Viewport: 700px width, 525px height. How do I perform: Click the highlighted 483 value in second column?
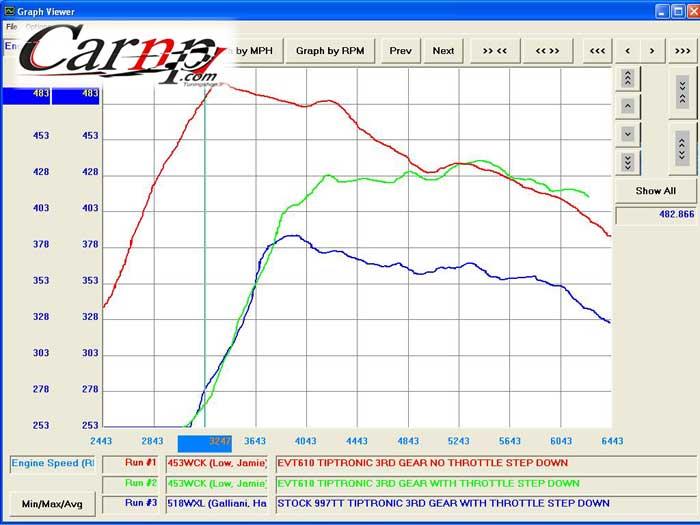click(75, 96)
